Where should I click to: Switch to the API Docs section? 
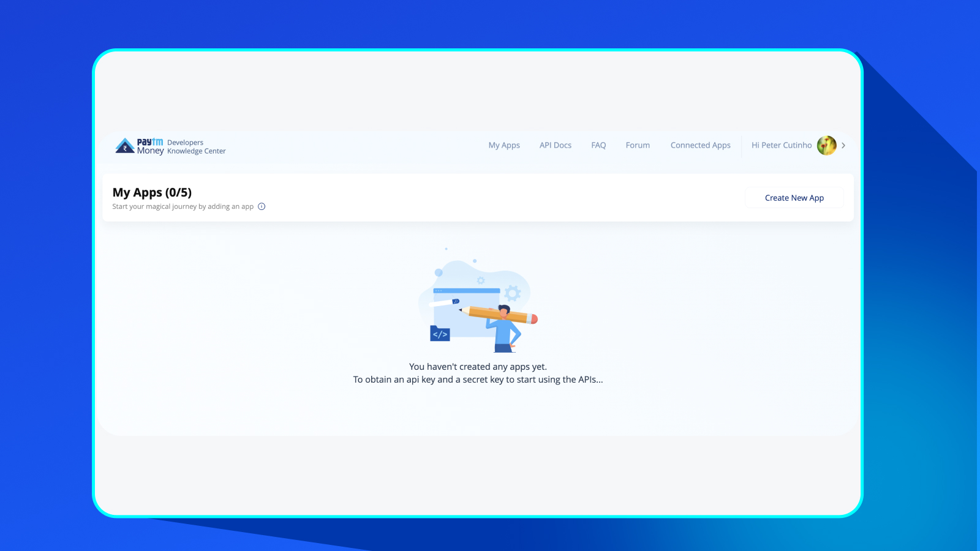click(555, 145)
